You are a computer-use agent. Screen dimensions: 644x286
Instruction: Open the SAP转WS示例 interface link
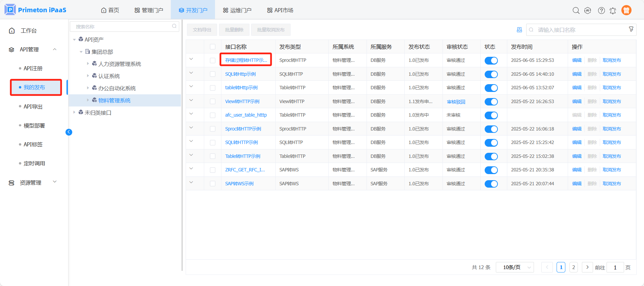coord(239,184)
